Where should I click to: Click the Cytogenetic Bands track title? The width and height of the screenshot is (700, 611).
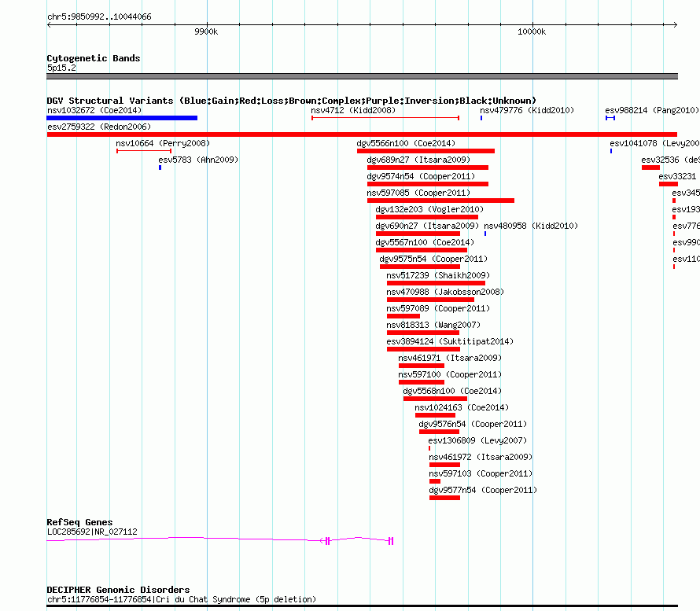94,58
